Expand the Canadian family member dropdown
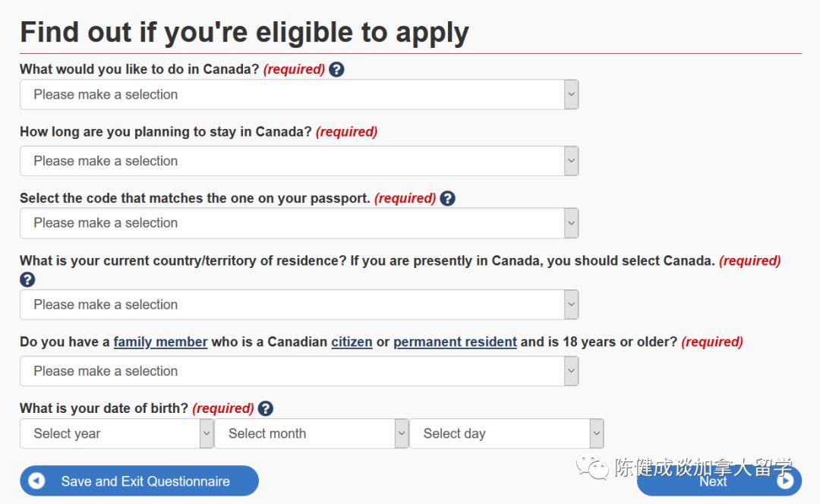Image resolution: width=820 pixels, height=504 pixels. [x=298, y=371]
